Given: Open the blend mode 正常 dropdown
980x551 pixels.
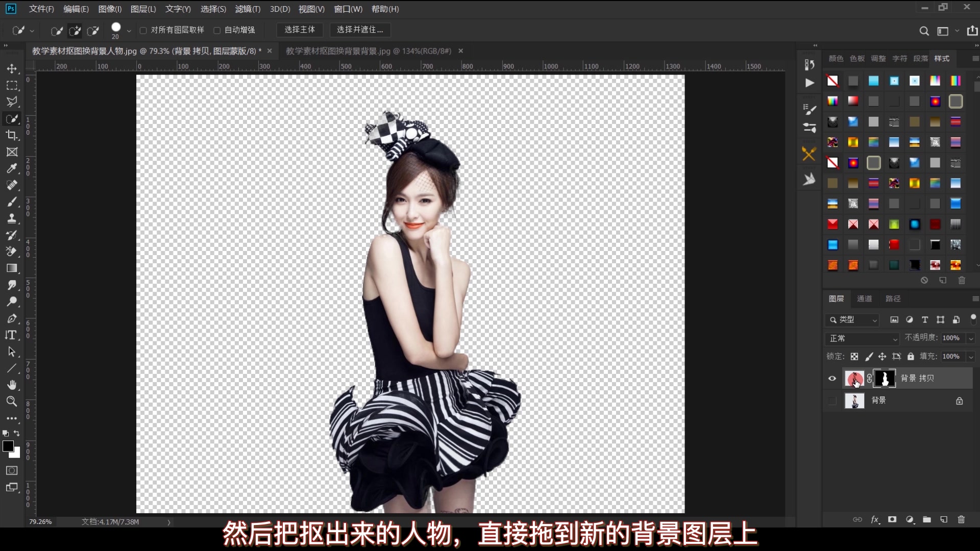Looking at the screenshot, I should point(862,339).
